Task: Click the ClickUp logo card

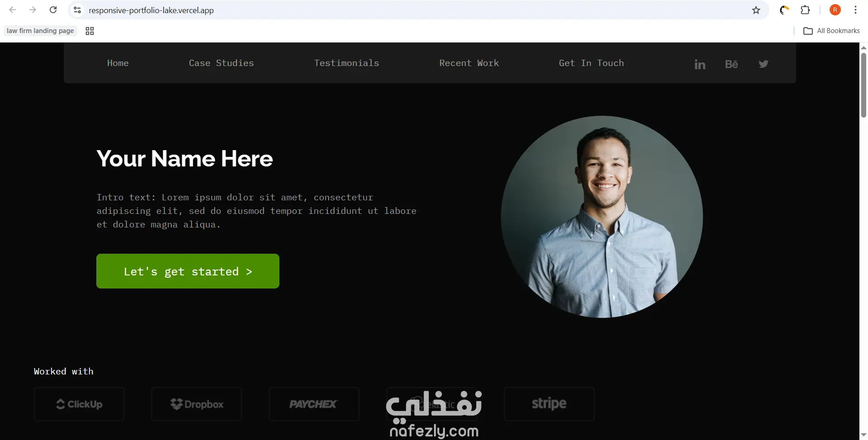Action: (79, 404)
